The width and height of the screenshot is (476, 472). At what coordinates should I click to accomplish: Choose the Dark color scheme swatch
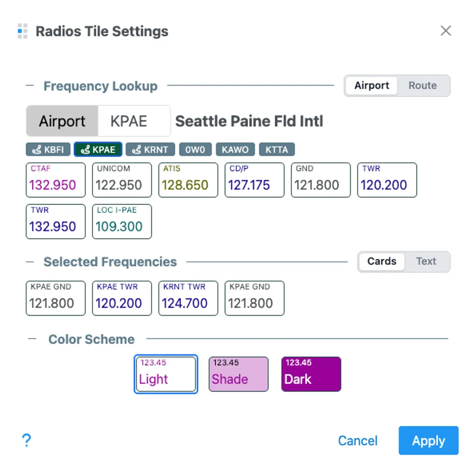pos(311,374)
